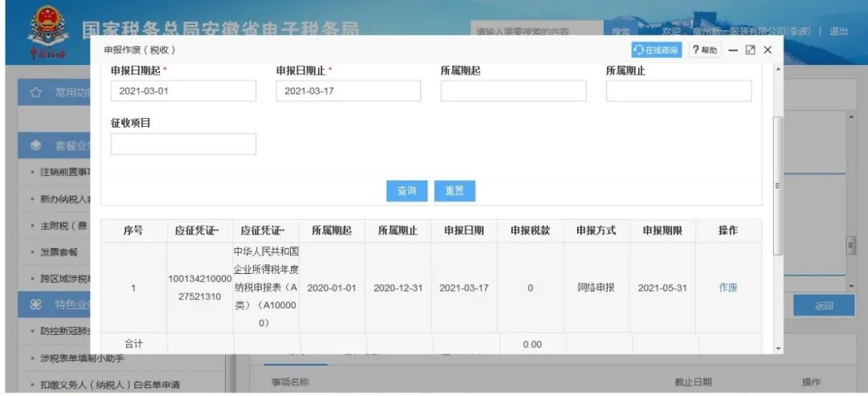This screenshot has height=396, width=868.
Task: Click the 申报税款 value 0 in row 1
Action: tap(530, 288)
